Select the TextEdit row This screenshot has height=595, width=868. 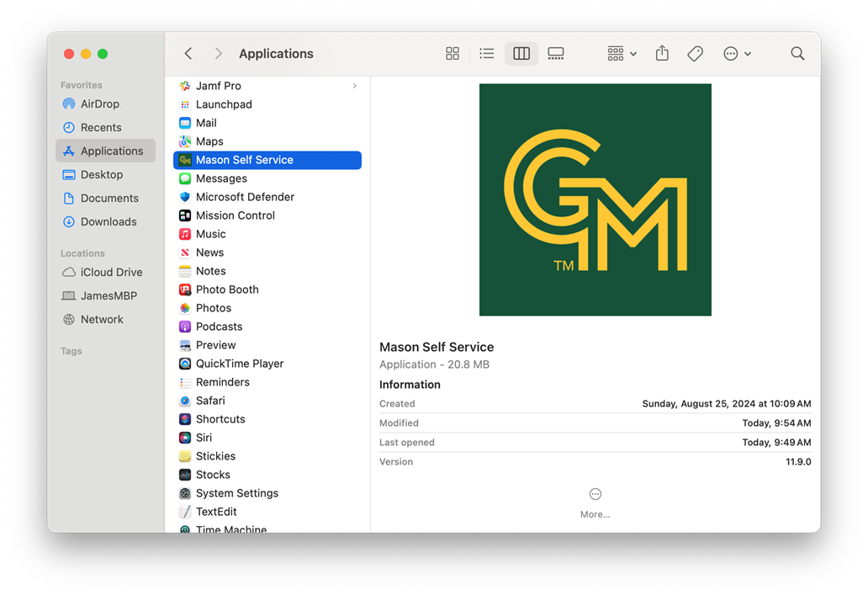point(267,512)
